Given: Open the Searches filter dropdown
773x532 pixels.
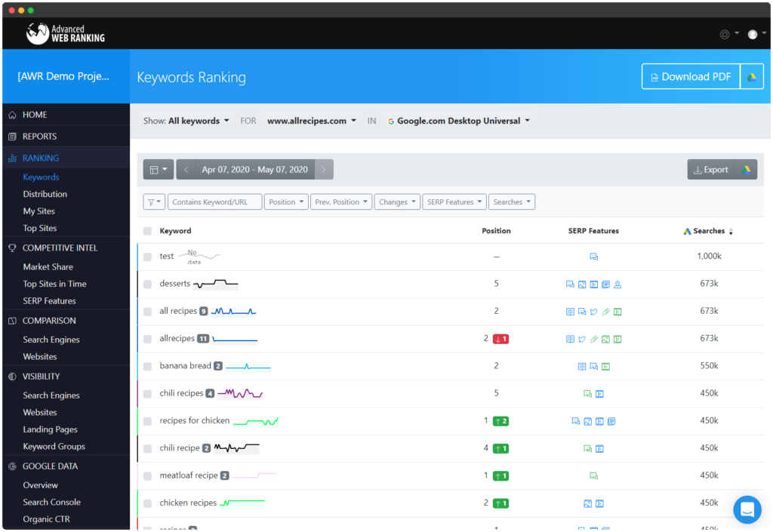Looking at the screenshot, I should [x=511, y=202].
